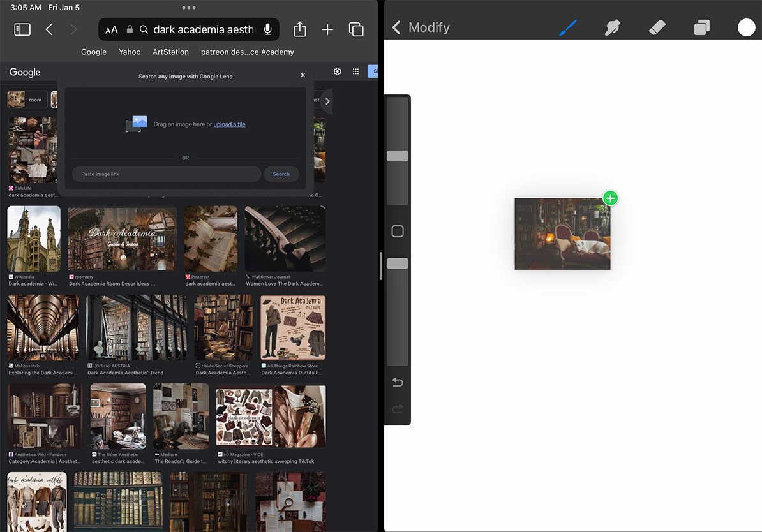Tap Safari's back navigation chevron

pos(50,29)
